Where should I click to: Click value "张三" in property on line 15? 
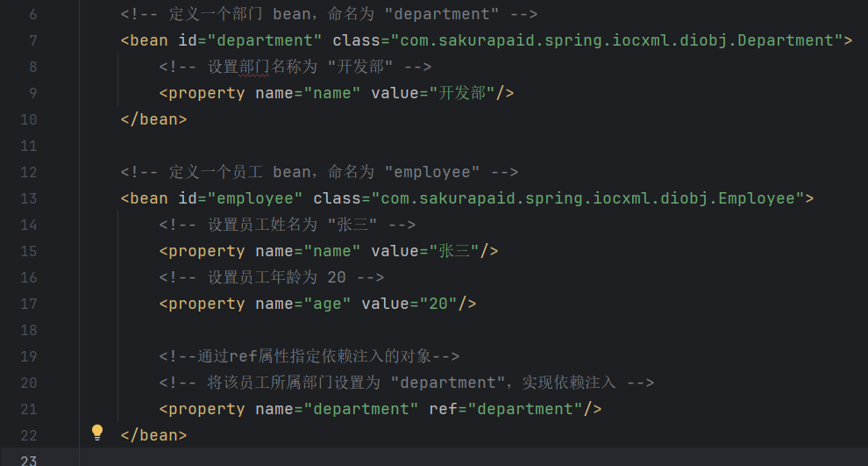pyautogui.click(x=454, y=251)
